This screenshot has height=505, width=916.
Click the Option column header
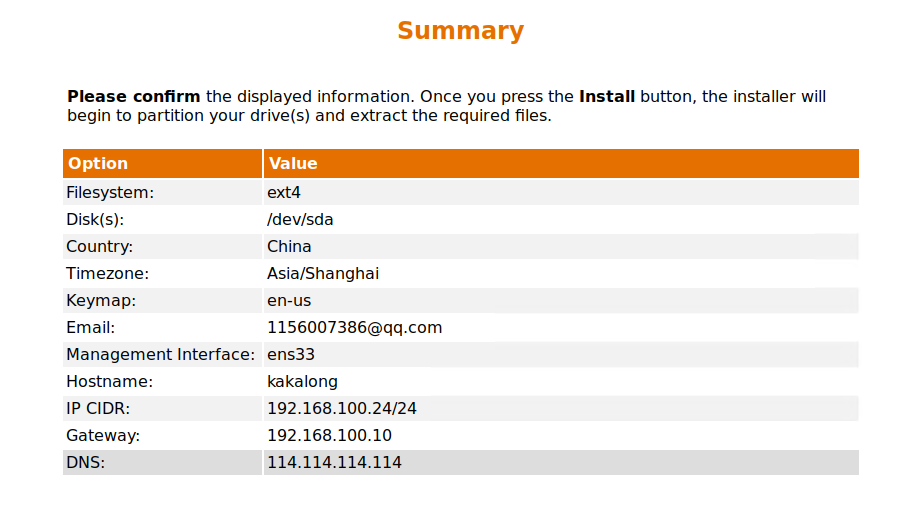[98, 164]
